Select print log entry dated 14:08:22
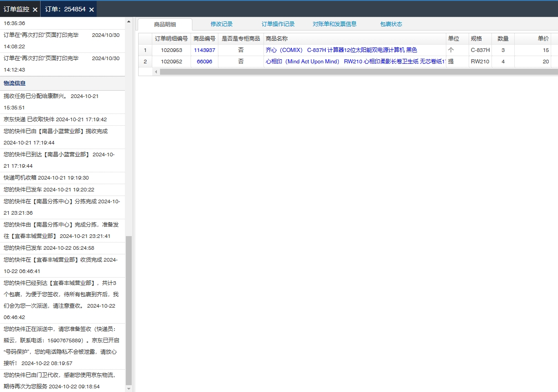Viewport: 558px width, 392px height. (62, 41)
